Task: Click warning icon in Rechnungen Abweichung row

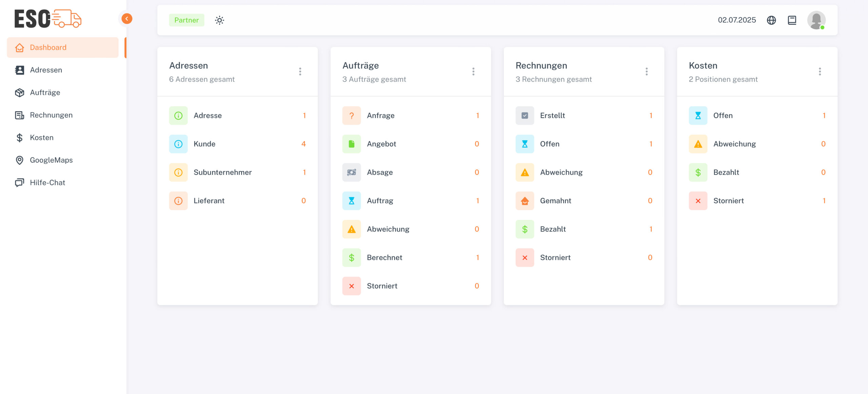Action: [x=525, y=172]
